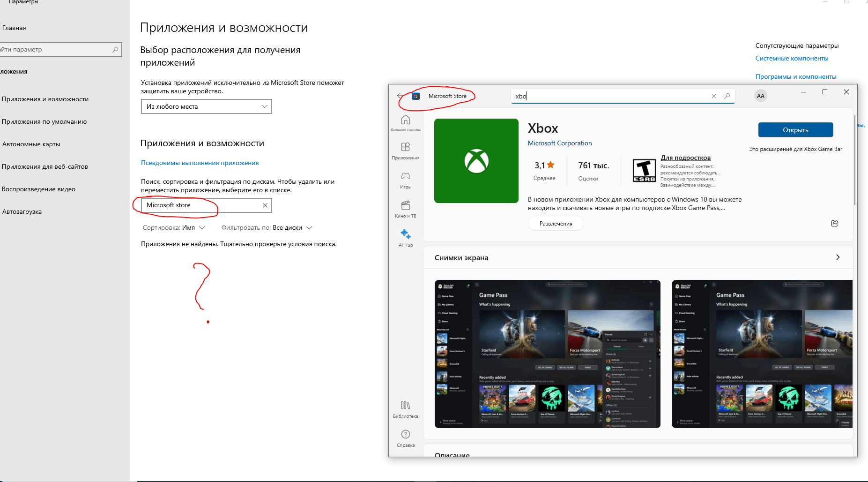This screenshot has height=482, width=868.
Task: Open 'Псевдонимы выполнения приложения' link
Action: click(200, 163)
